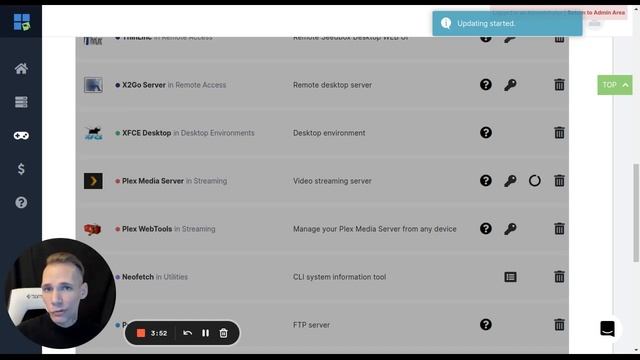Open the live chat widget icon
The width and height of the screenshot is (640, 360).
click(607, 329)
